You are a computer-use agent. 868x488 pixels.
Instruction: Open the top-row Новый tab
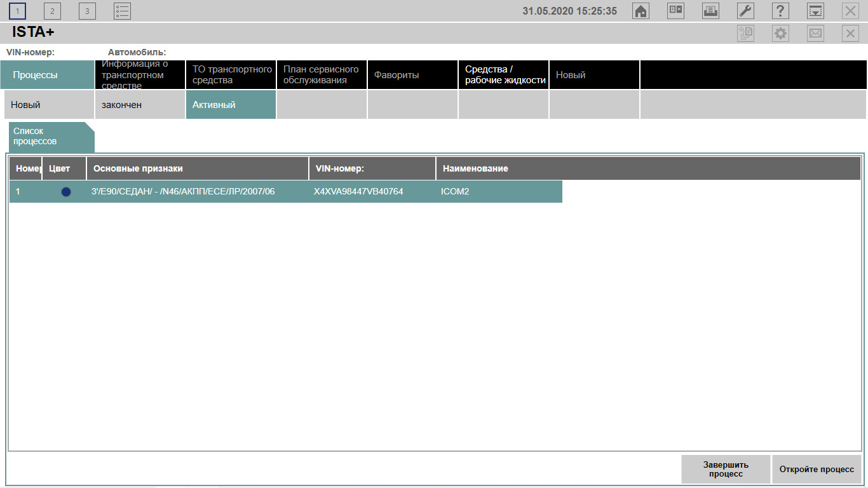[x=594, y=75]
